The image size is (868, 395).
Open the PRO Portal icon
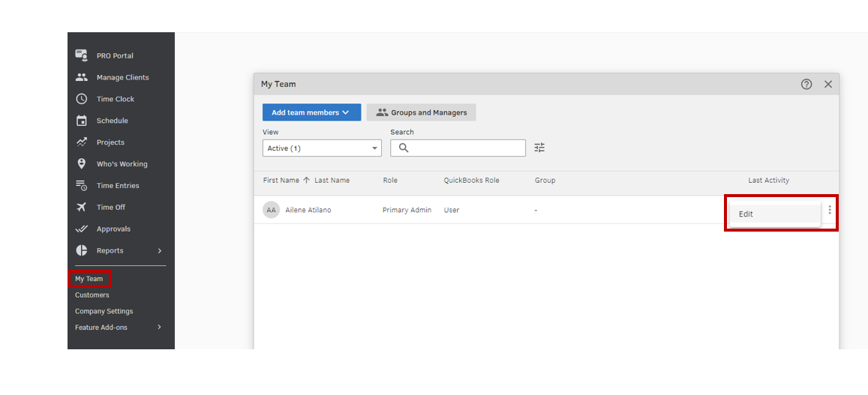click(x=82, y=55)
